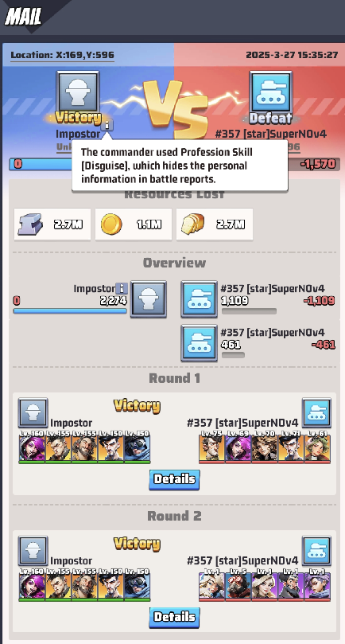This screenshot has width=345, height=644.
Task: Tap Round 2 Impostor helmet avatar
Action: click(x=33, y=551)
